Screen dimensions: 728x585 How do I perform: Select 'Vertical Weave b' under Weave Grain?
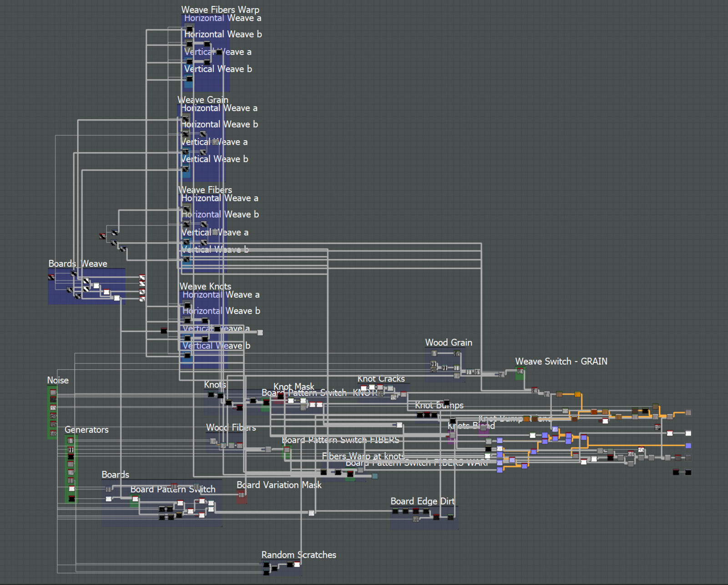click(214, 159)
